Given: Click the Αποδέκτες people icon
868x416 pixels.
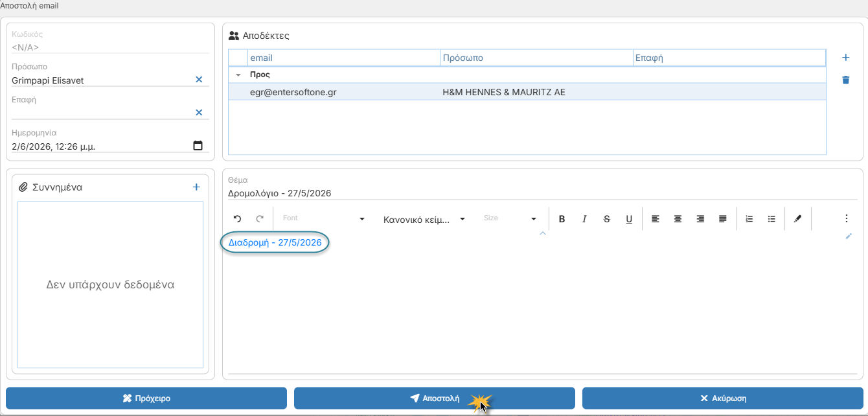Looking at the screenshot, I should point(234,36).
